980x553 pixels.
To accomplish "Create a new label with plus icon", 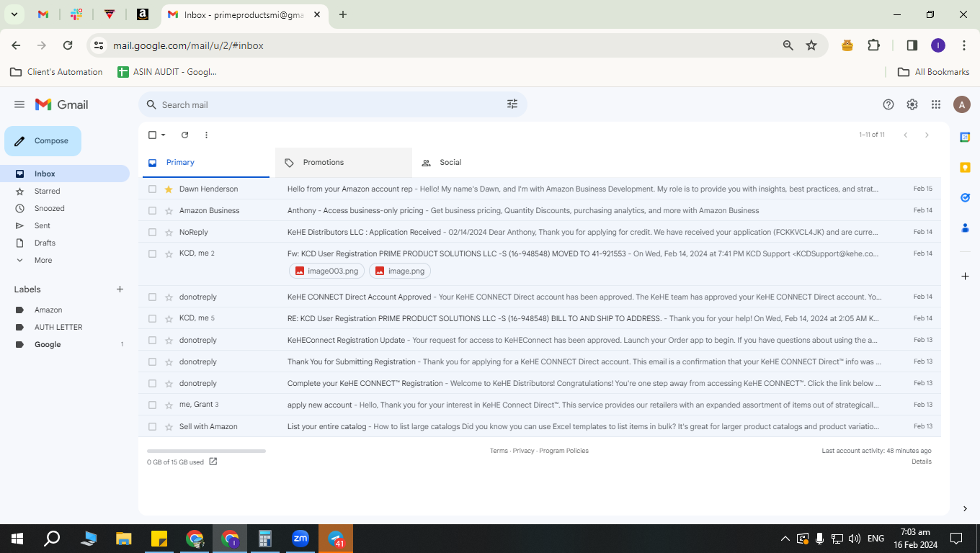I will click(x=120, y=289).
